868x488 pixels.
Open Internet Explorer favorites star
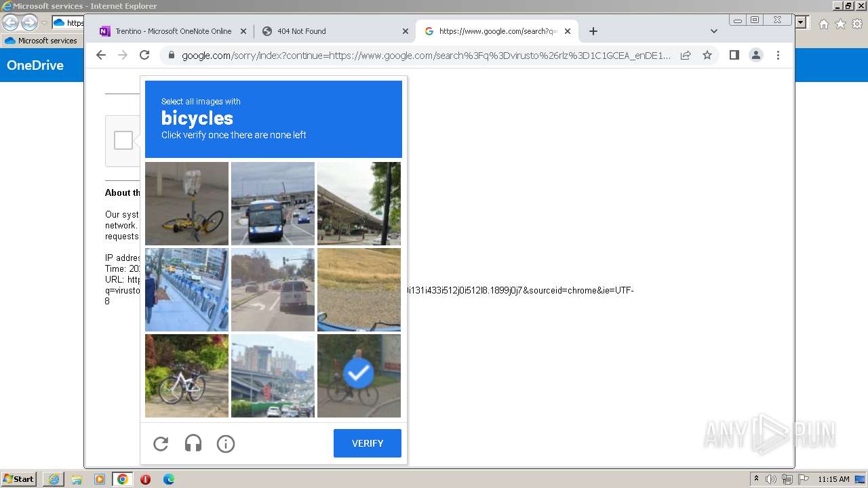(840, 24)
